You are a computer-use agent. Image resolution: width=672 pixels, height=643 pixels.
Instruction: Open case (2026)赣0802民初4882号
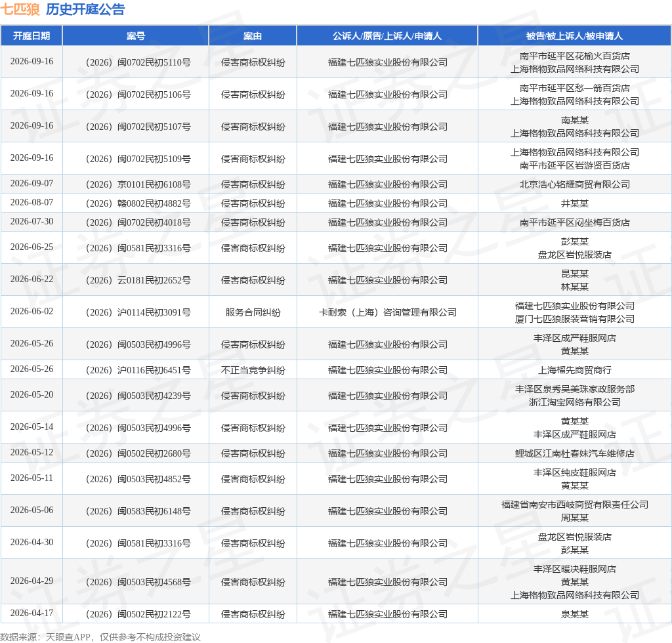[x=138, y=203]
